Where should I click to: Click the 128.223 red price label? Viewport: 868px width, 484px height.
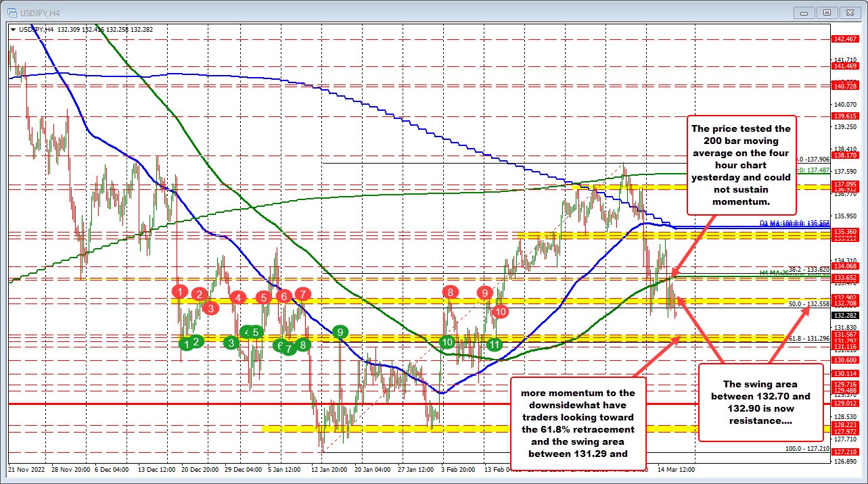click(844, 425)
